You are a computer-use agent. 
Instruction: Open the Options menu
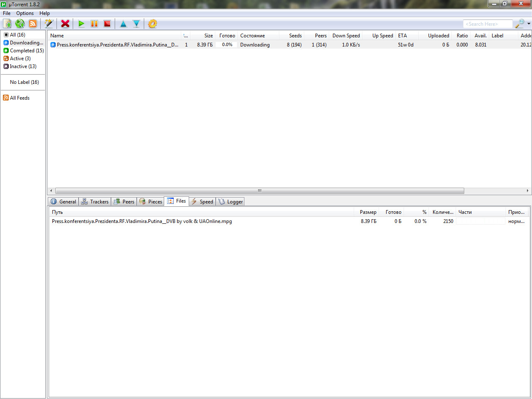coord(25,13)
